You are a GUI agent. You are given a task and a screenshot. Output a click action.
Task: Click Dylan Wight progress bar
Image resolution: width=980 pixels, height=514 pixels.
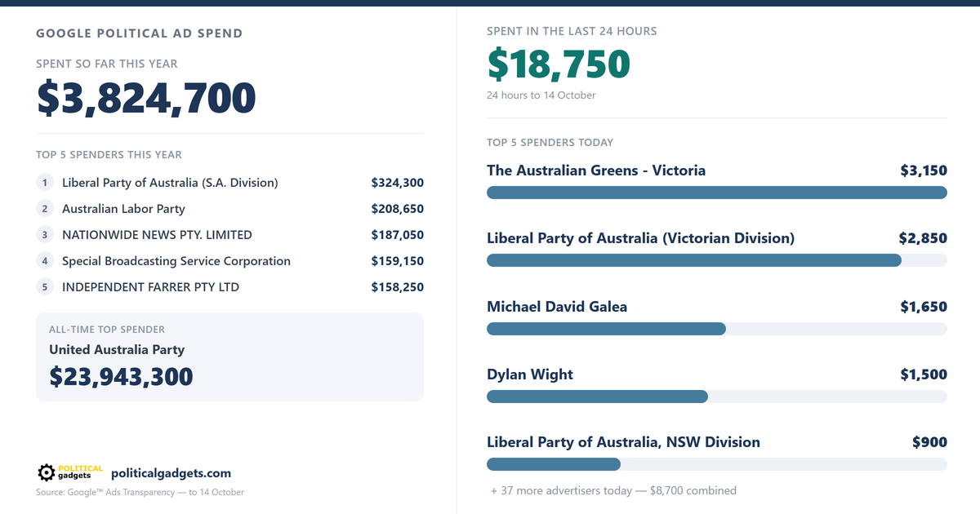click(717, 397)
